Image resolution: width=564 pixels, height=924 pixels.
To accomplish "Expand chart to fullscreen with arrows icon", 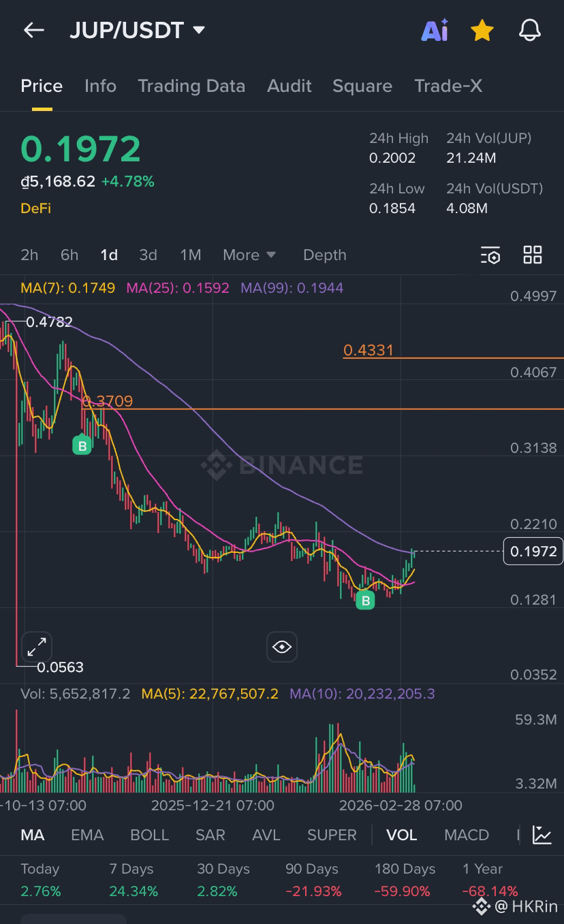I will [37, 646].
